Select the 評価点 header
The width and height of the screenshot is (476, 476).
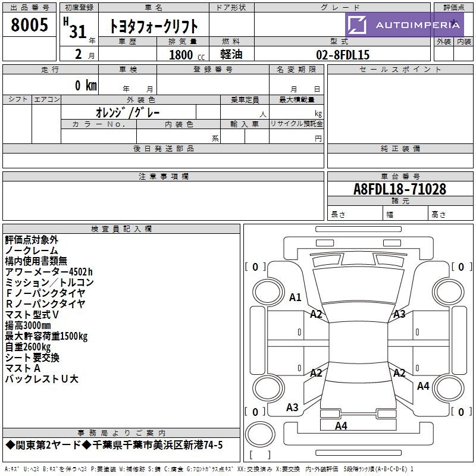pos(453,8)
